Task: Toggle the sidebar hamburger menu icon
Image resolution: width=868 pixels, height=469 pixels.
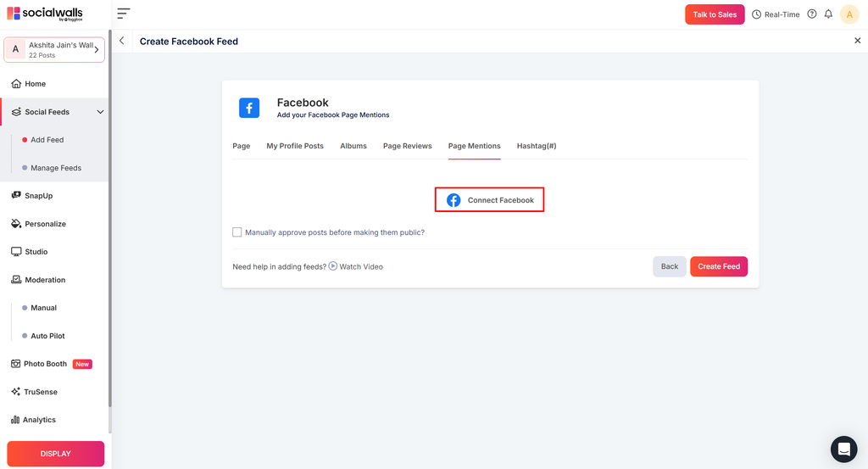Action: 124,14
